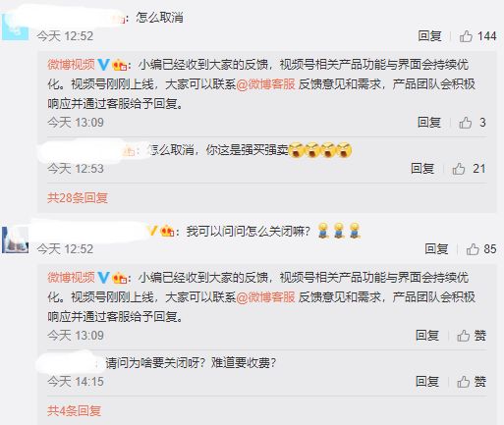
Task: Expand 共28条回复 thread
Action: pos(78,197)
